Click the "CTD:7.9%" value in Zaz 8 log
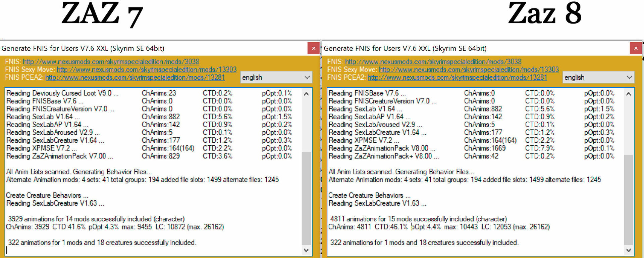This screenshot has width=644, height=258. [x=540, y=148]
